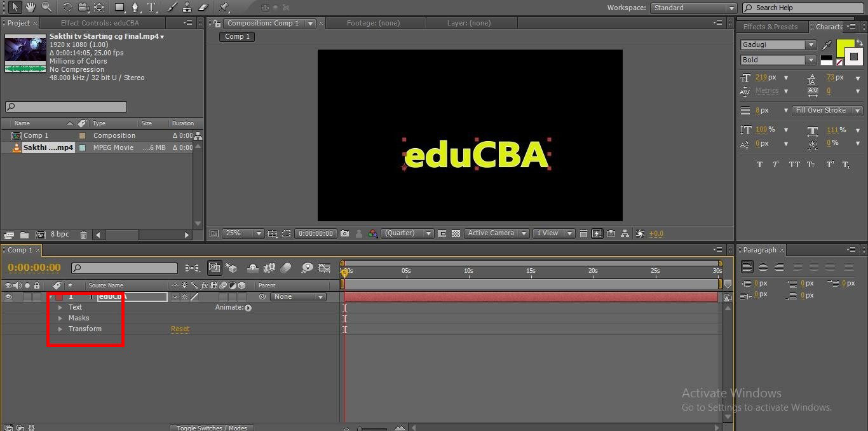This screenshot has height=431, width=868.
Task: Open the Footage: (none) tab
Action: (373, 23)
